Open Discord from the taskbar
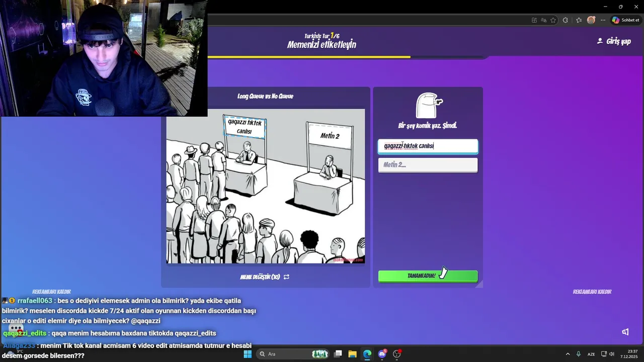This screenshot has width=644, height=362. (x=382, y=354)
